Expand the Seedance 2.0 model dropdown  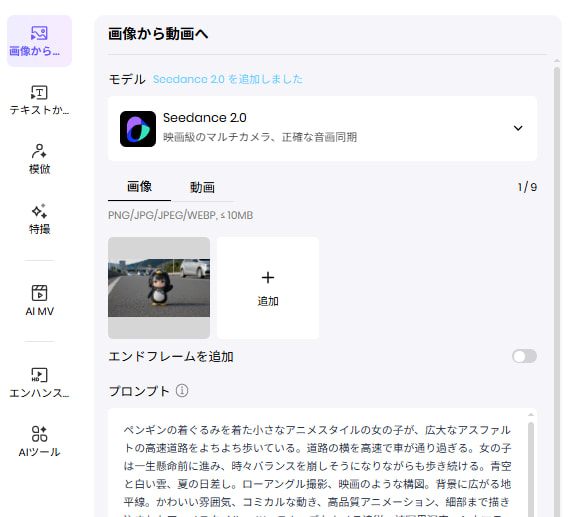pos(518,128)
